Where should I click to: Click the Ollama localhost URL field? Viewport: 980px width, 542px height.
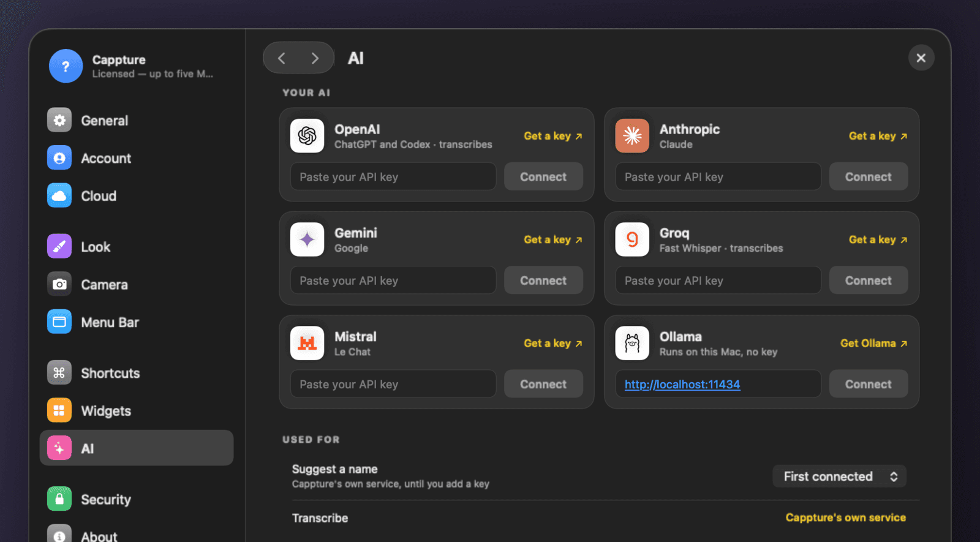pyautogui.click(x=718, y=384)
